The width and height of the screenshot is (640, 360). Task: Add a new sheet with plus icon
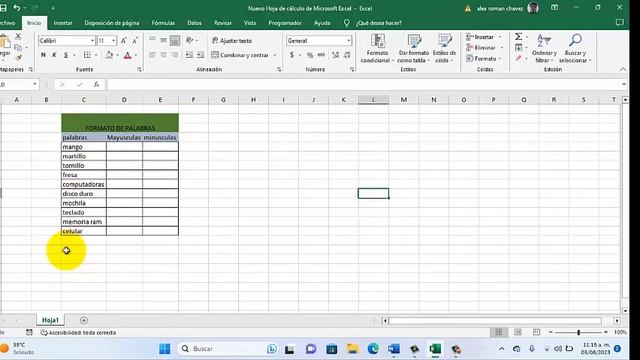[84, 320]
